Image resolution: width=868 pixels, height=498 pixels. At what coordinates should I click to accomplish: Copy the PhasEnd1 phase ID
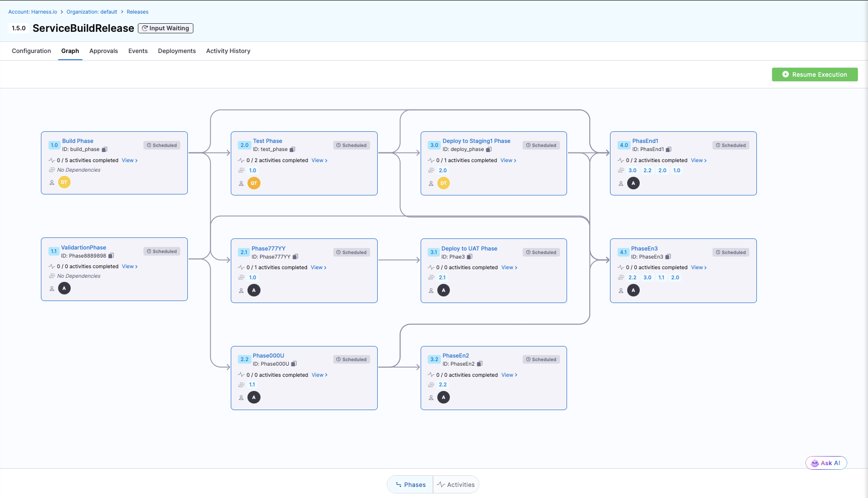[669, 150]
